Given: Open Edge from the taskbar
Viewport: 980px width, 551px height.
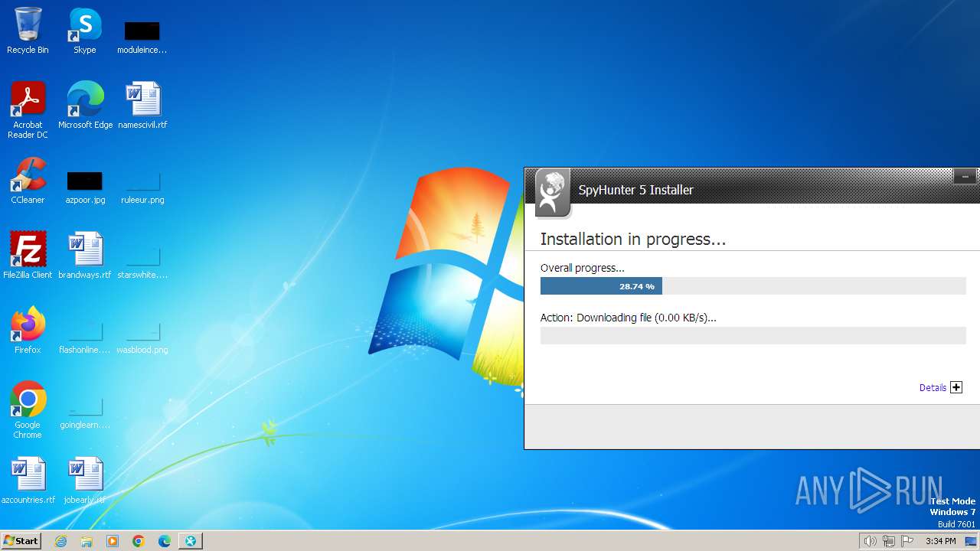Looking at the screenshot, I should coord(165,541).
